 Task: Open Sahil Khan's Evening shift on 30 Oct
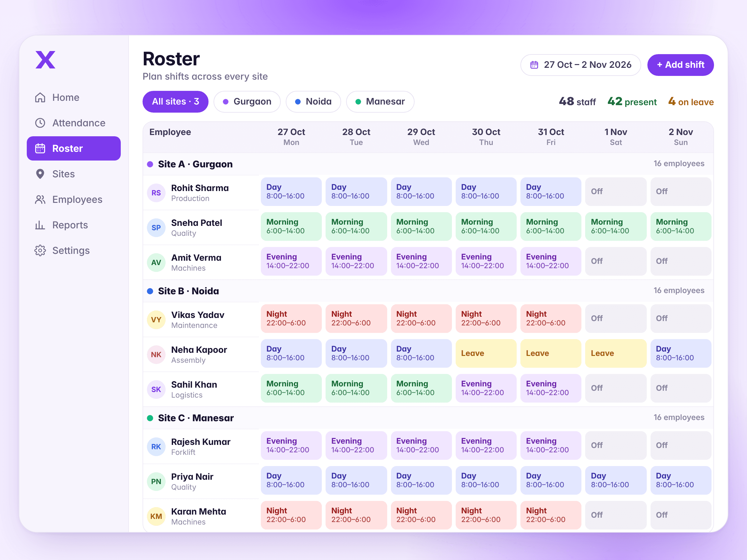[486, 388]
